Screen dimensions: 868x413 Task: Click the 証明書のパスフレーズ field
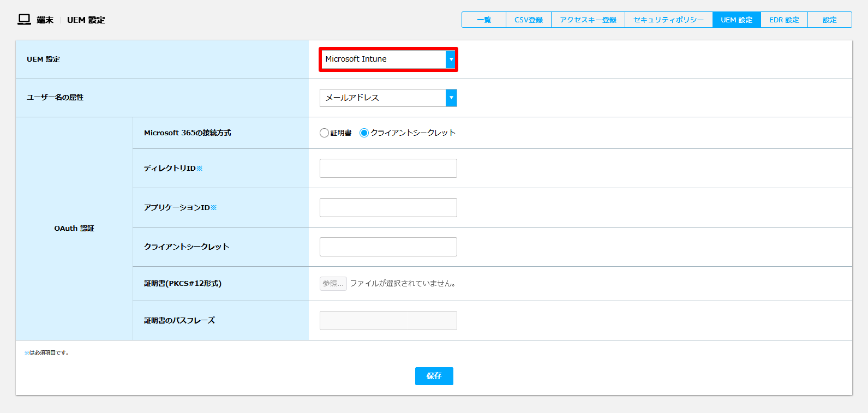click(x=388, y=320)
